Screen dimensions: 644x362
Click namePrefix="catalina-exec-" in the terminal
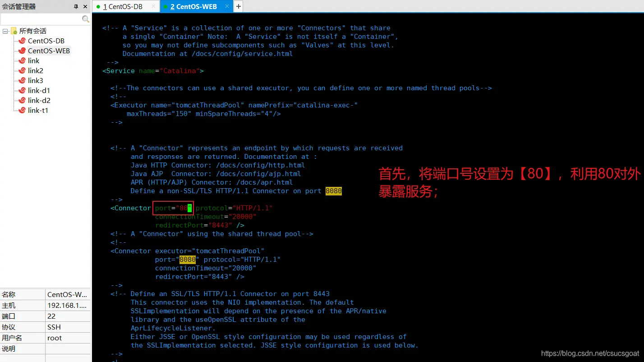(303, 105)
